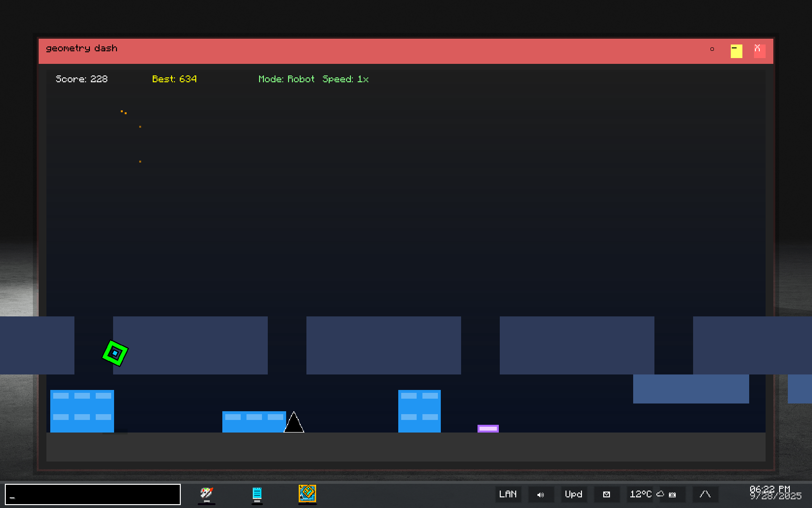This screenshot has width=812, height=508.
Task: Click the Geometry Dash taskbar icon
Action: [307, 494]
